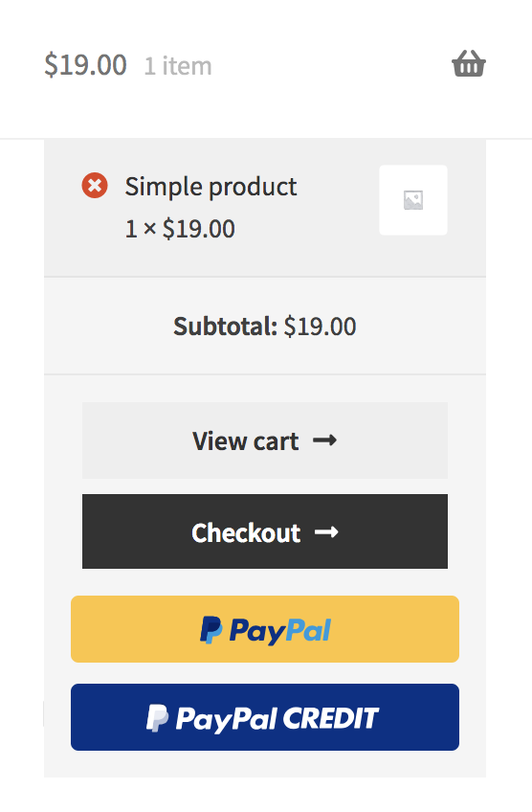Image resolution: width=532 pixels, height=812 pixels.
Task: Click the $19.00 subtotal amount
Action: coord(320,327)
